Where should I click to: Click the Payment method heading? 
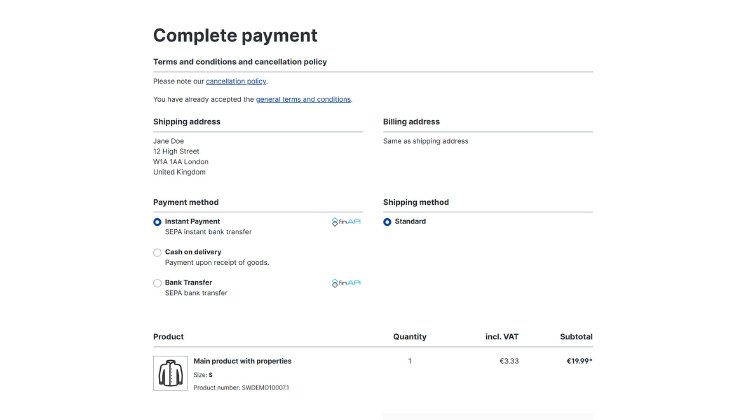pyautogui.click(x=186, y=202)
